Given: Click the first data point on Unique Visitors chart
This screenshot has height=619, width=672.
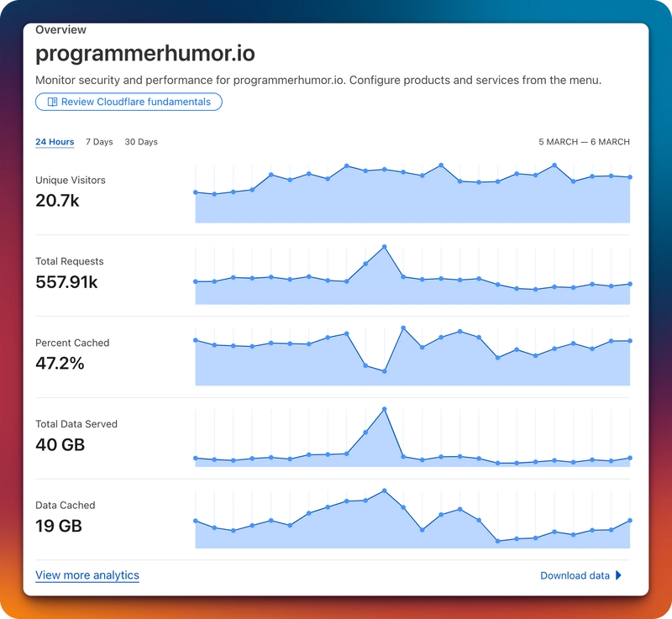Looking at the screenshot, I should [196, 192].
